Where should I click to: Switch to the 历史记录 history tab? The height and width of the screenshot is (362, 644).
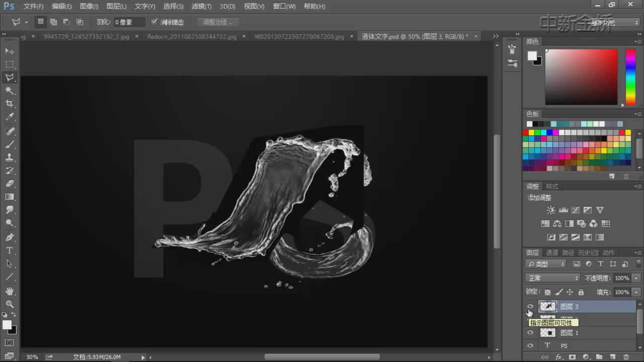pyautogui.click(x=589, y=253)
